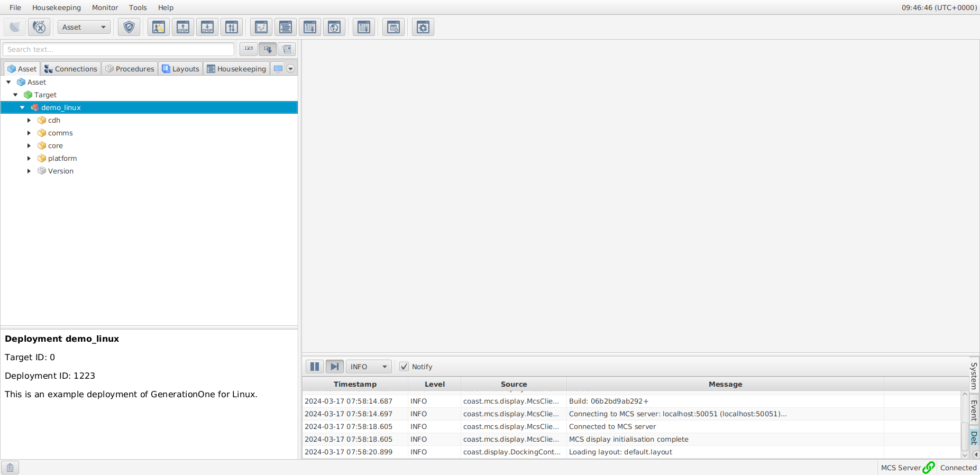The width and height of the screenshot is (980, 475).
Task: Click the satellite dish connect icon
Action: 15,27
